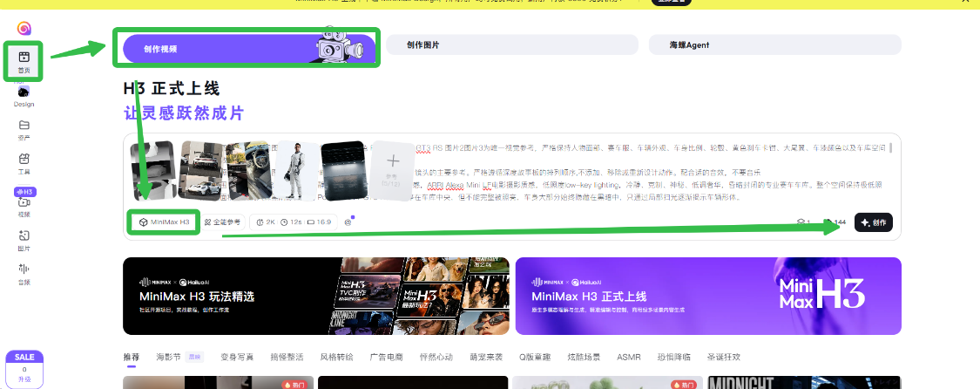Screen dimensions: 980x389
Task: Select the 搞怪整活 category tab
Action: (287, 357)
